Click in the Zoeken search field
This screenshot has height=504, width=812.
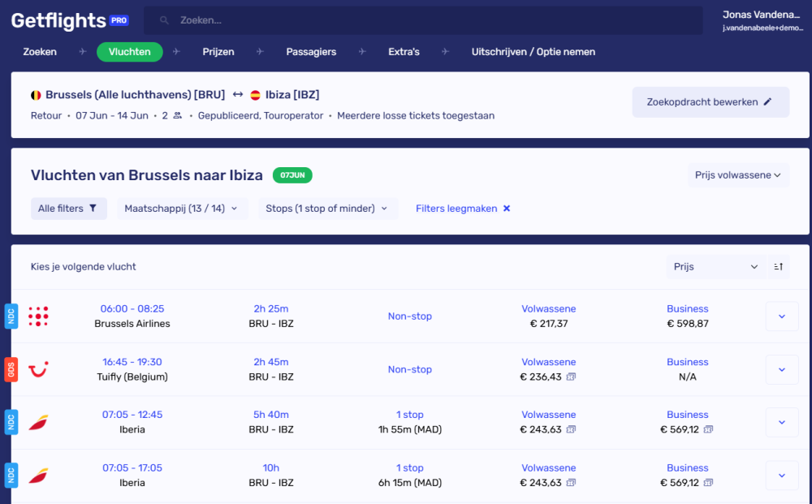[x=422, y=20]
